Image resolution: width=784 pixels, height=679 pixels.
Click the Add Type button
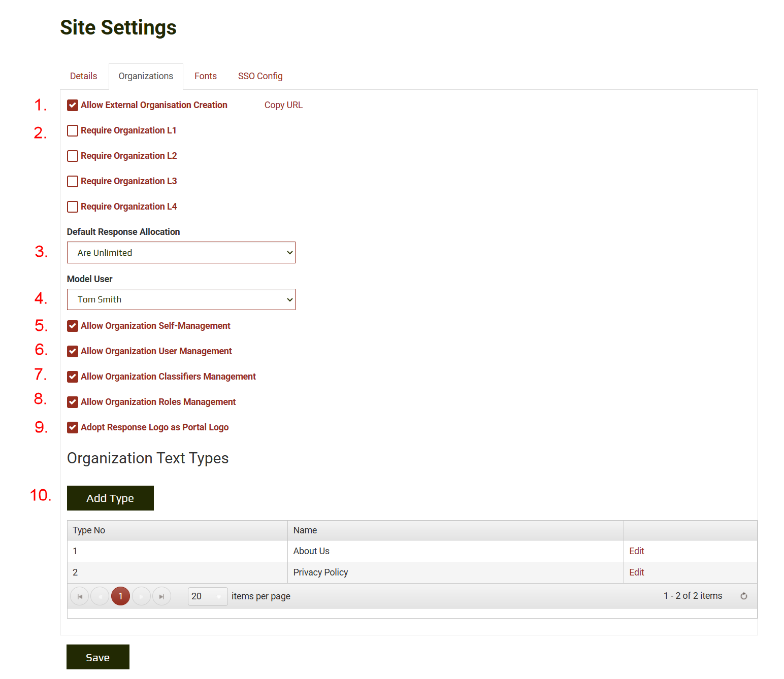[x=110, y=498]
